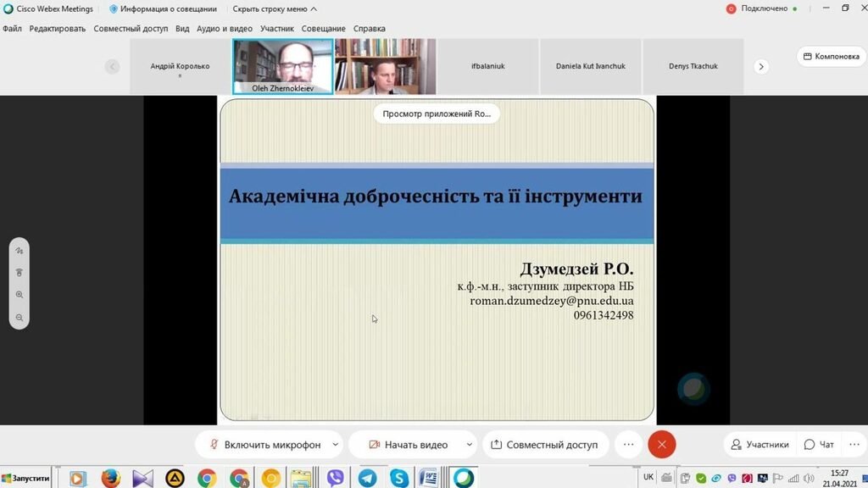Open Telegram from the taskbar
Screen dimensions: 868x488
pos(367,479)
